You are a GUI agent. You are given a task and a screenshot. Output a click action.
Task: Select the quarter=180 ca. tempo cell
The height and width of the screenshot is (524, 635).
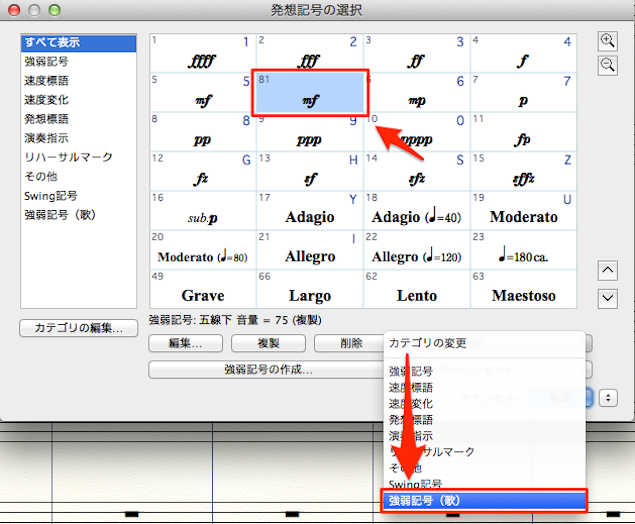[x=523, y=250]
